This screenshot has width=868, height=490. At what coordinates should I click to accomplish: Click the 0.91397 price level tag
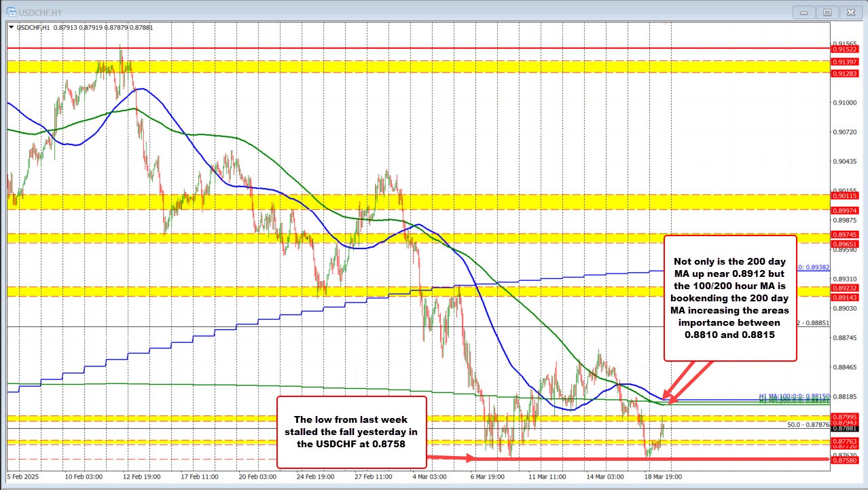click(x=846, y=62)
